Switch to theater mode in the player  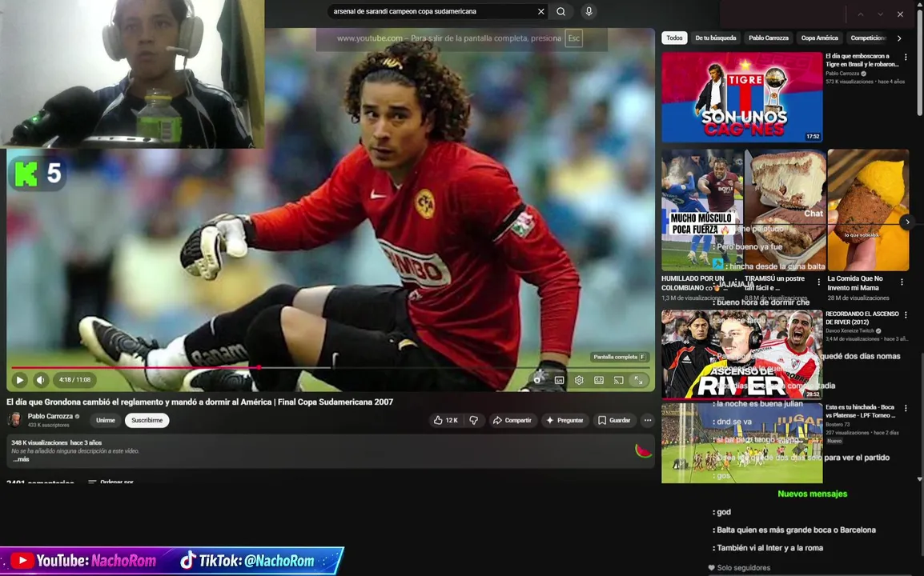599,380
